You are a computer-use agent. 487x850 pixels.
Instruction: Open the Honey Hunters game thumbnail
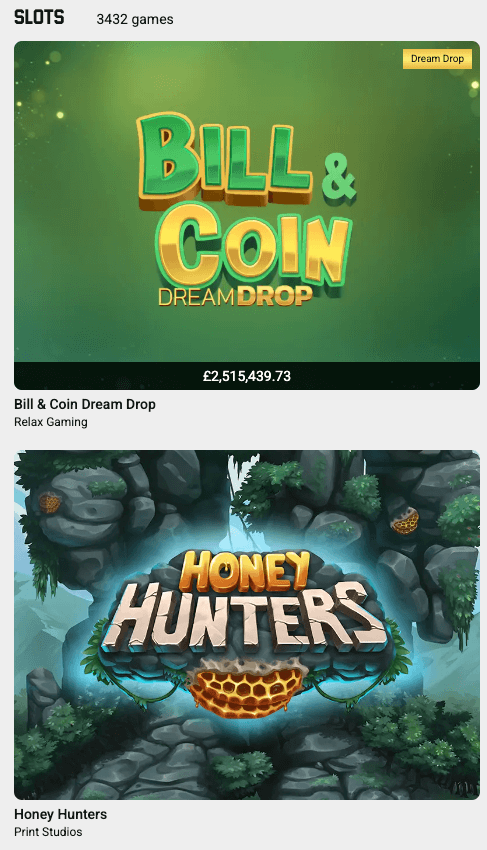coord(247,625)
